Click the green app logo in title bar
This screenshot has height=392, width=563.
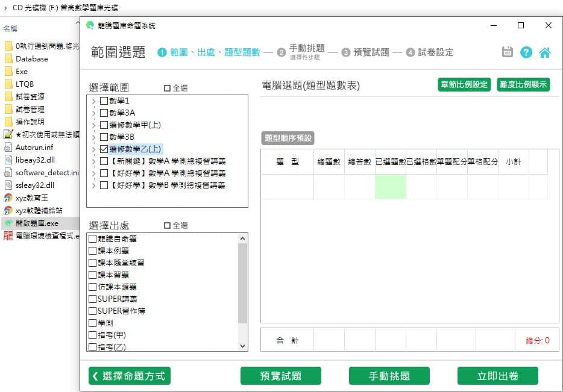click(x=90, y=25)
